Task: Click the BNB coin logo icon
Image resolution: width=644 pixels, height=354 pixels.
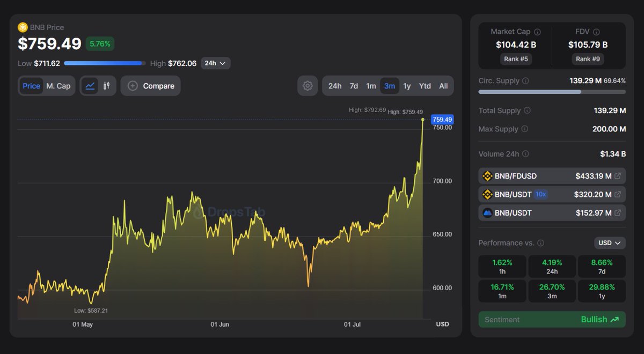Action: pyautogui.click(x=23, y=27)
